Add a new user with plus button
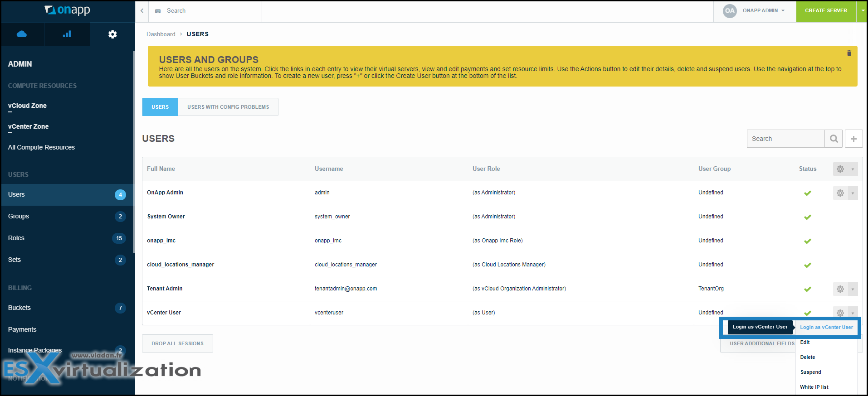Viewport: 868px width, 396px height. [x=853, y=139]
